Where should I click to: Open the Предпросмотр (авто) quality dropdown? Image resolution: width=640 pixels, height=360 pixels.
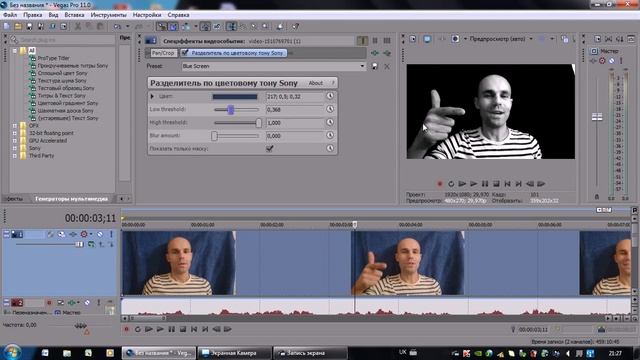(x=531, y=39)
